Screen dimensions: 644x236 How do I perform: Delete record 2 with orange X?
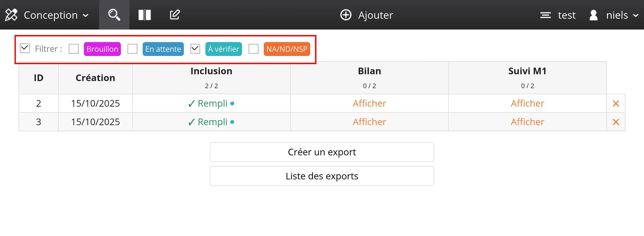tap(616, 103)
